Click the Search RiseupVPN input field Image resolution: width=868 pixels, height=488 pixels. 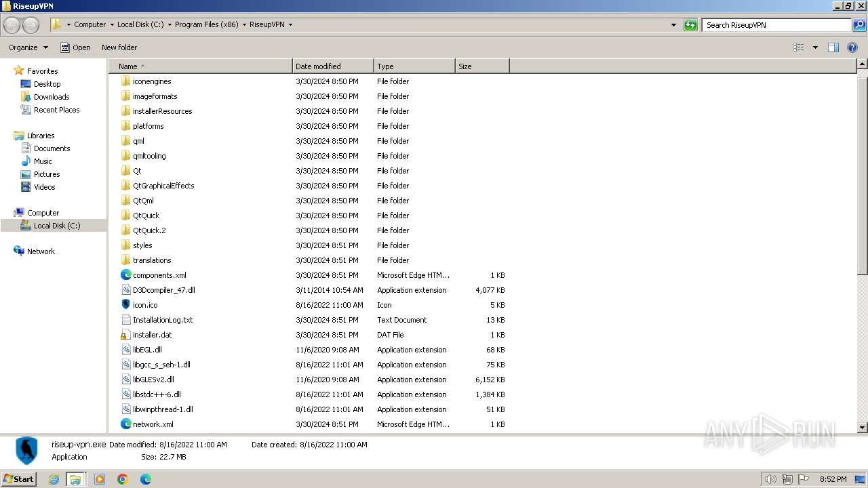[777, 25]
